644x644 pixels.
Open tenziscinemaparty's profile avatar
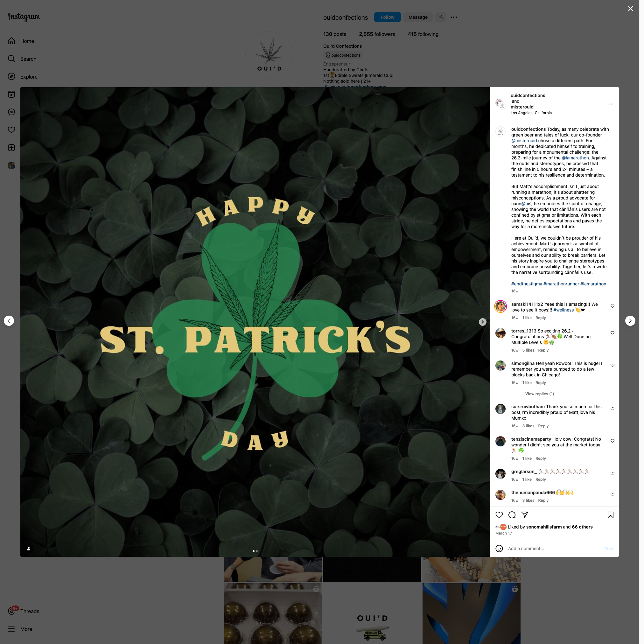coord(500,441)
